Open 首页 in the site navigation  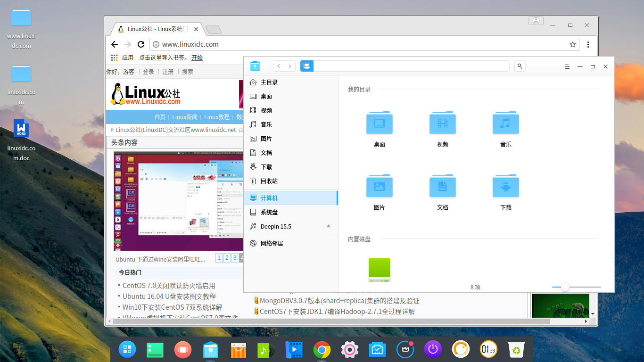[x=160, y=117]
